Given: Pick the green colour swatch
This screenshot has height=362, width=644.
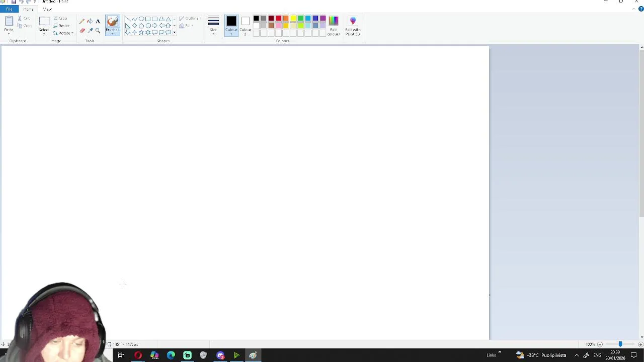Looking at the screenshot, I should 300,19.
